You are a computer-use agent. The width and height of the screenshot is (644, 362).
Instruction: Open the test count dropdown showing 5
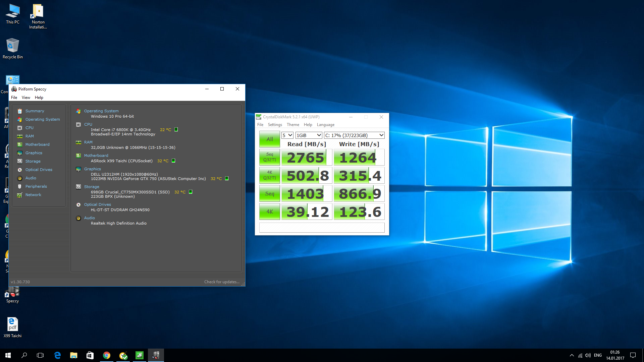[287, 135]
